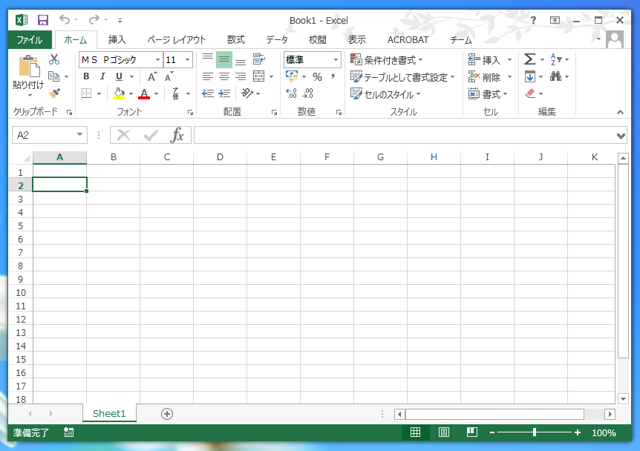Click 書式 button in セル group
Image resolution: width=640 pixels, height=451 pixels.
pyautogui.click(x=488, y=94)
